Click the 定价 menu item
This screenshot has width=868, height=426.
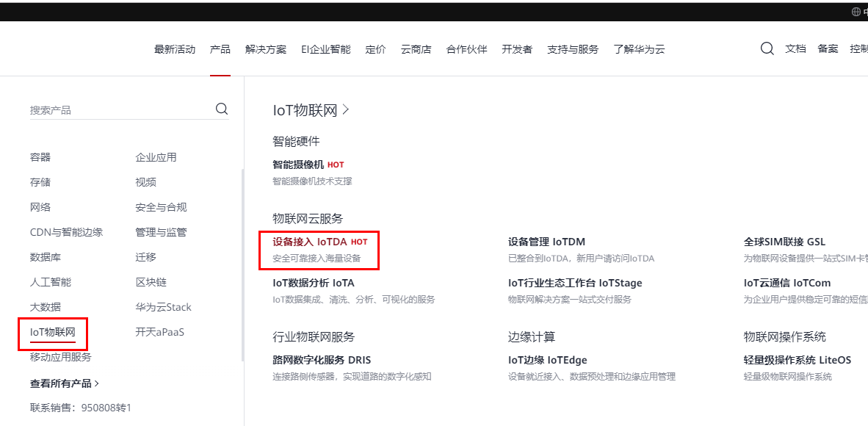click(x=376, y=49)
